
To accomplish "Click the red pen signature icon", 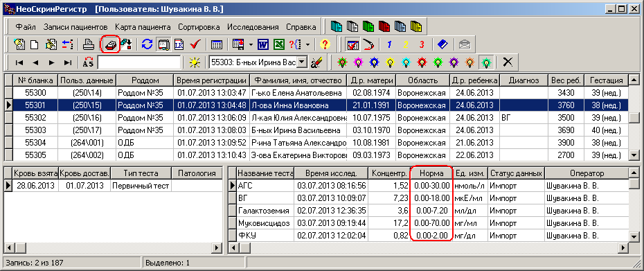I will tap(368, 44).
